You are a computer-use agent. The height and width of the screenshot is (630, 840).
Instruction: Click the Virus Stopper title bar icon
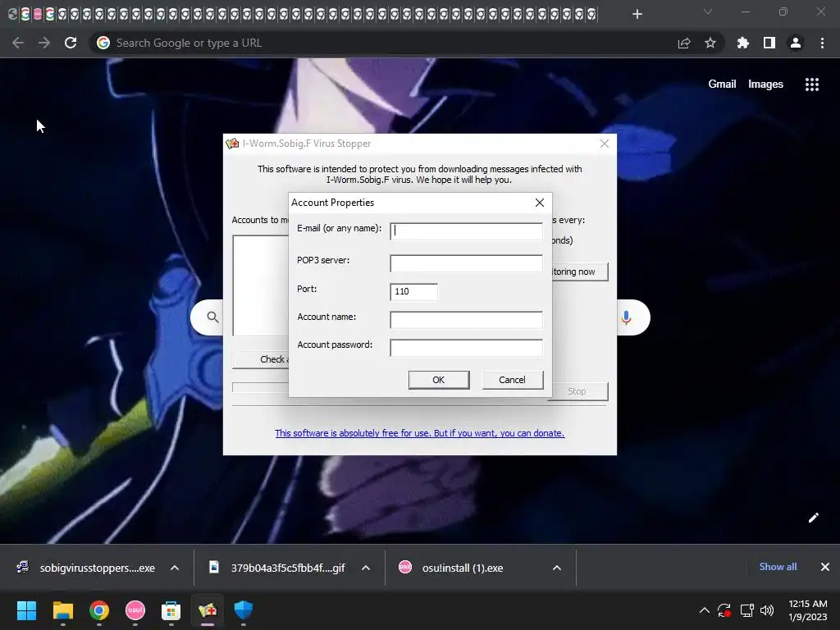click(x=232, y=144)
